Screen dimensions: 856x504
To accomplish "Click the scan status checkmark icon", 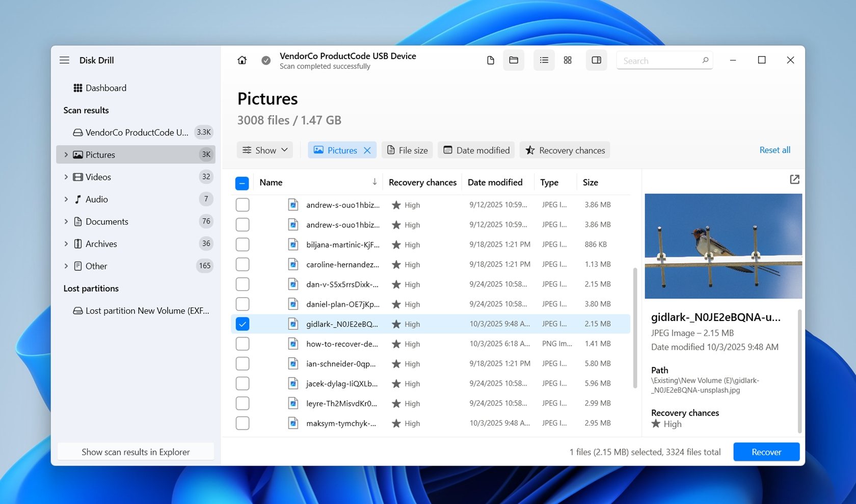I will click(x=265, y=60).
